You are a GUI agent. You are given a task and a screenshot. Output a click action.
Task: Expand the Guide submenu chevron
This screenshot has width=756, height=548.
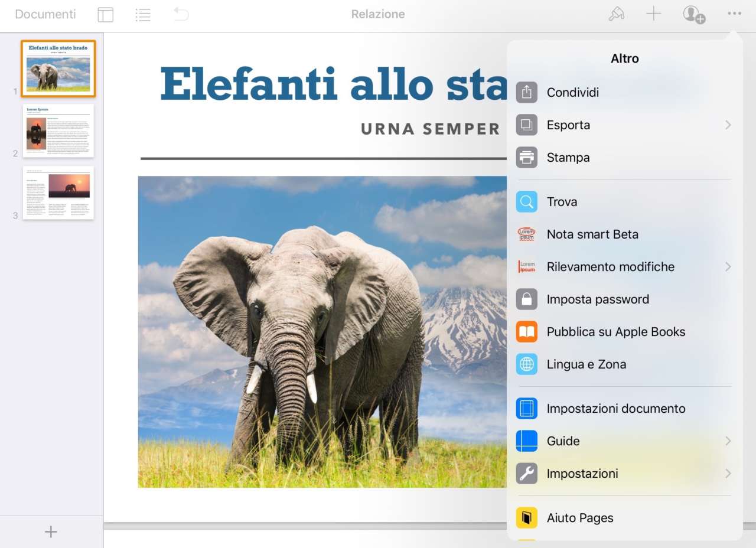coord(728,441)
